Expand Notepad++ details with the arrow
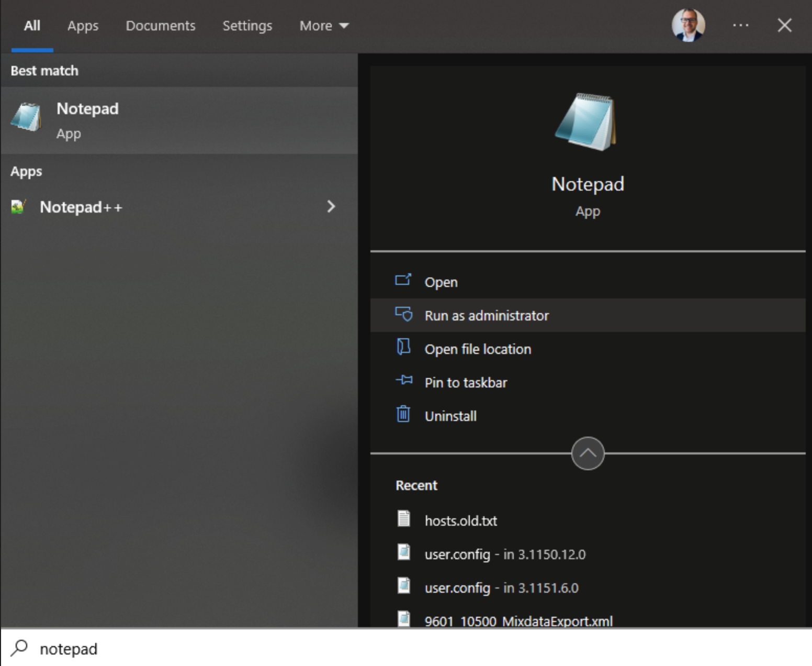 [331, 206]
